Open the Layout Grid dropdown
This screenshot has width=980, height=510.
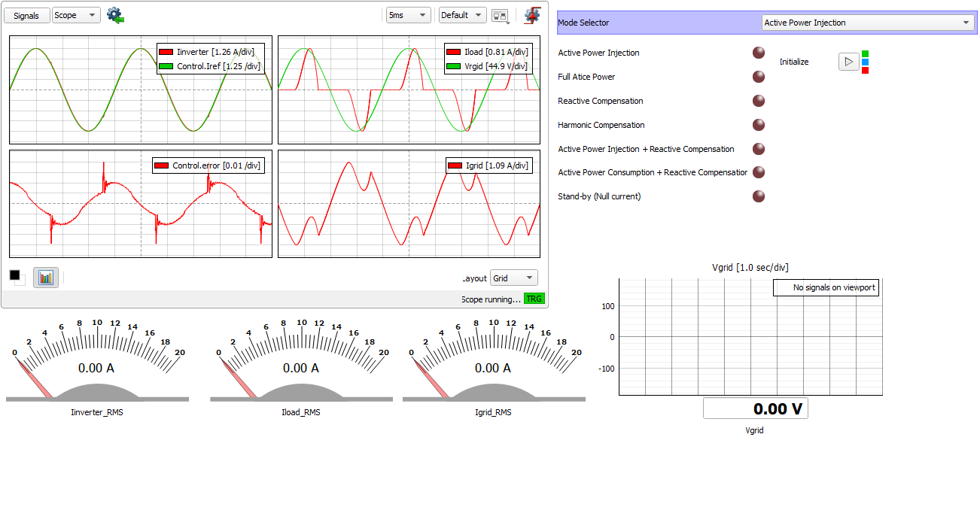tap(514, 278)
